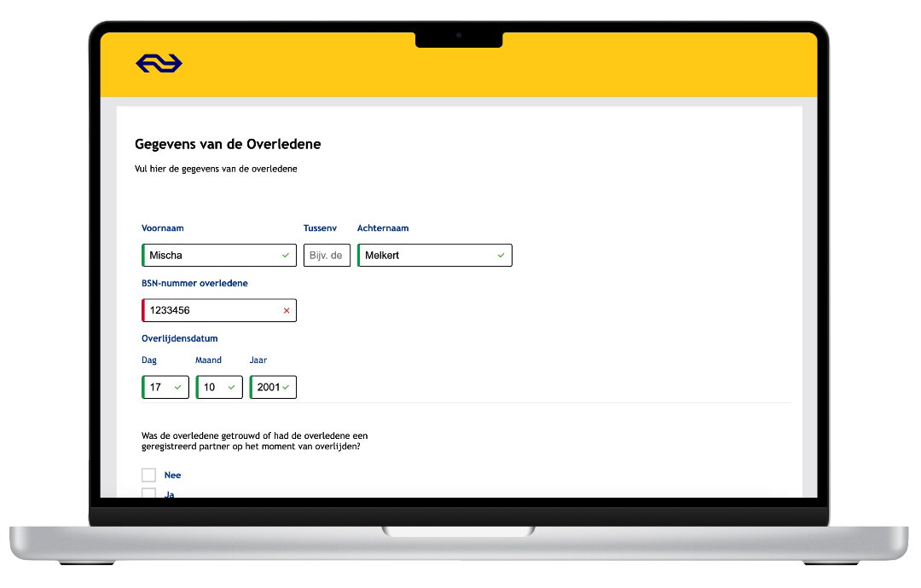Click the NS railway logo in header
Screen dimensions: 921x588
click(x=159, y=63)
